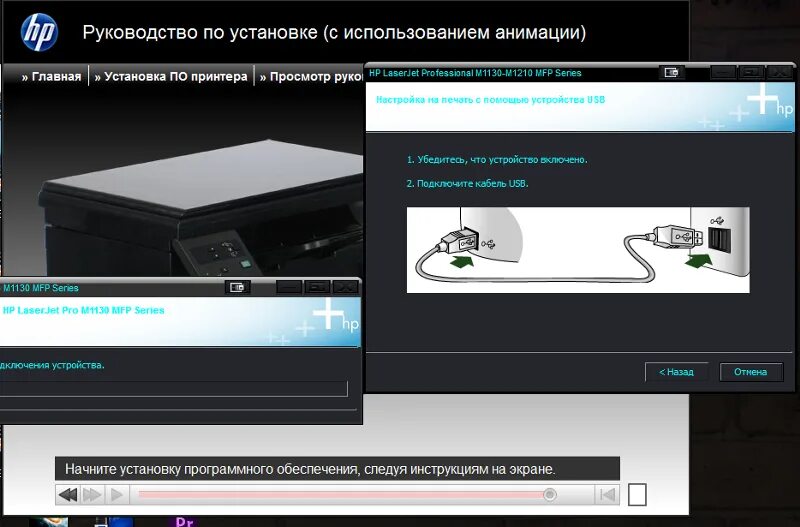The height and width of the screenshot is (527, 800).
Task: Click the installation progress bar in the M1130 dialog
Action: pos(173,388)
